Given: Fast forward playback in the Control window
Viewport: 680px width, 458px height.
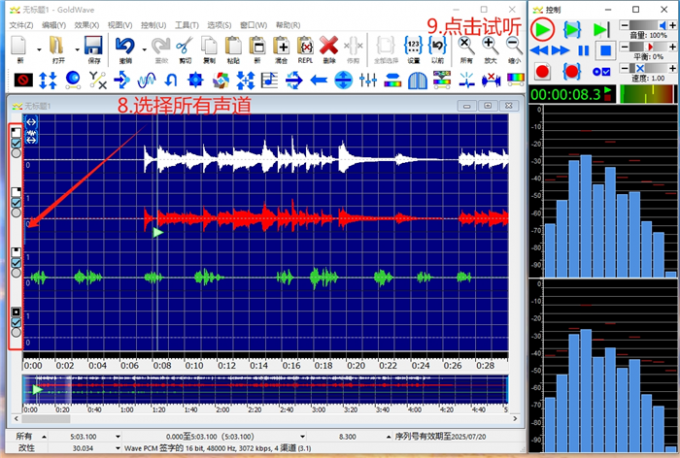Looking at the screenshot, I should pyautogui.click(x=560, y=51).
